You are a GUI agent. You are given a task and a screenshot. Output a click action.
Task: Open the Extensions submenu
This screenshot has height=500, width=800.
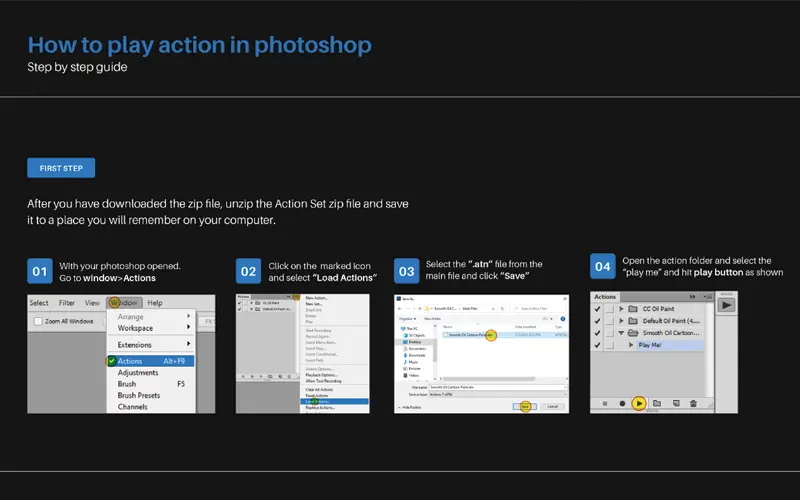(x=151, y=344)
